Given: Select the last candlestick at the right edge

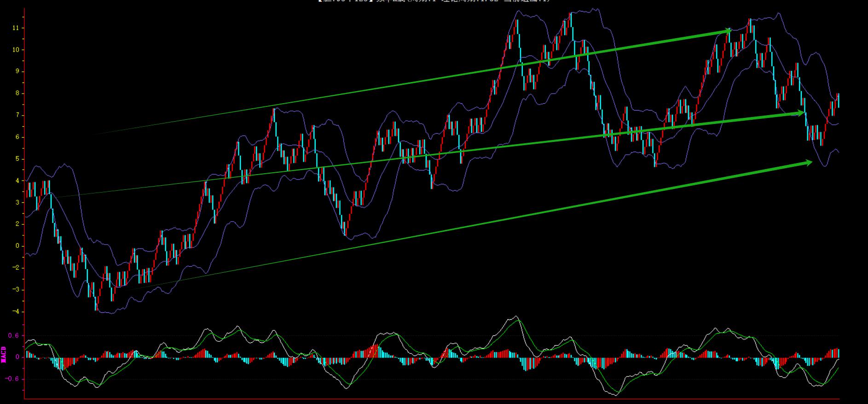Looking at the screenshot, I should point(838,100).
